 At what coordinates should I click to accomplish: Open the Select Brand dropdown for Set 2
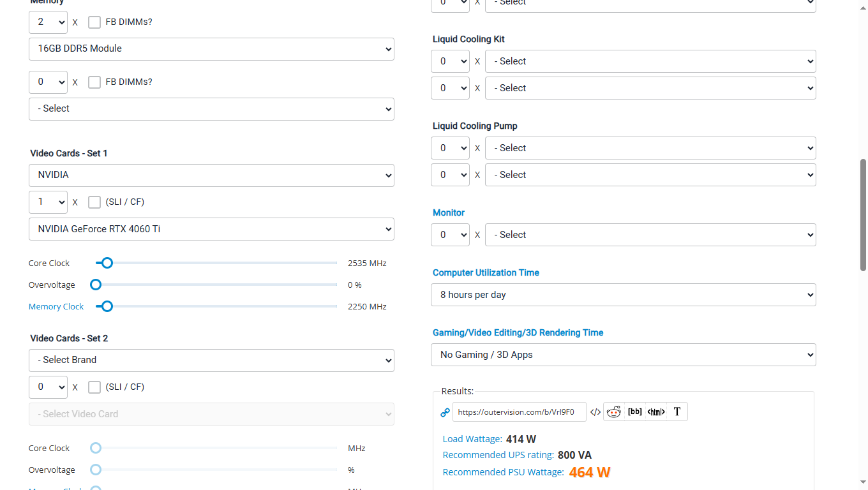click(211, 360)
